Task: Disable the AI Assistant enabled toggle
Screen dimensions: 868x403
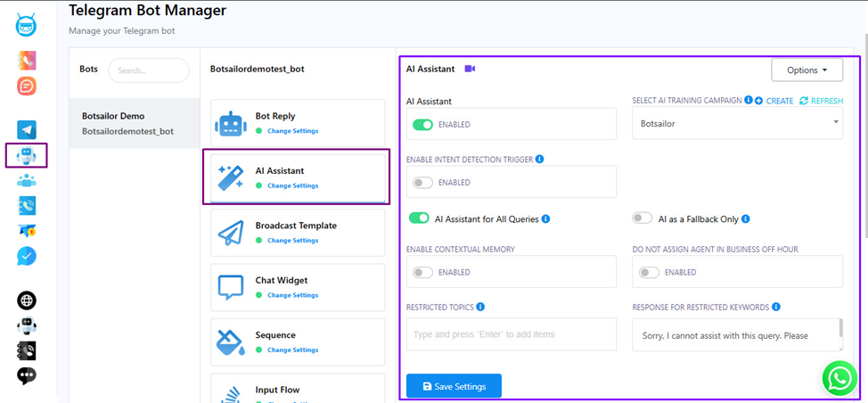Action: coord(423,125)
